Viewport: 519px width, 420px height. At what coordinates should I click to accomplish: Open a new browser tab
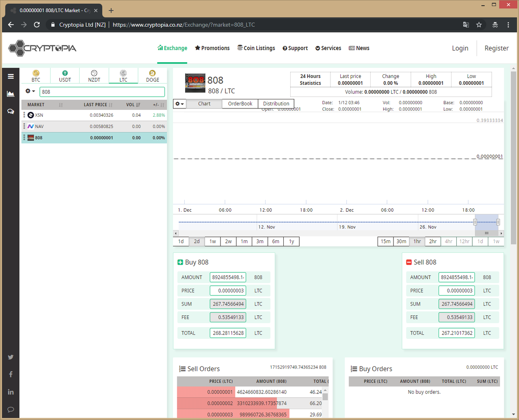[111, 10]
